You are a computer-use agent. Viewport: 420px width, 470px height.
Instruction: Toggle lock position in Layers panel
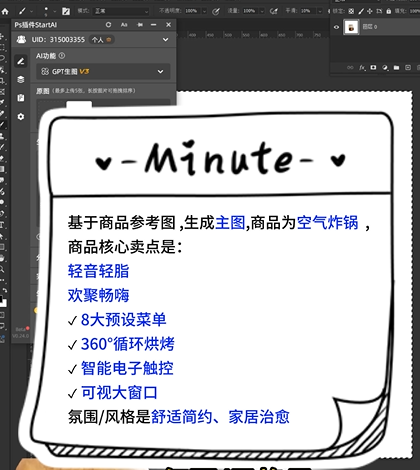[370, 11]
